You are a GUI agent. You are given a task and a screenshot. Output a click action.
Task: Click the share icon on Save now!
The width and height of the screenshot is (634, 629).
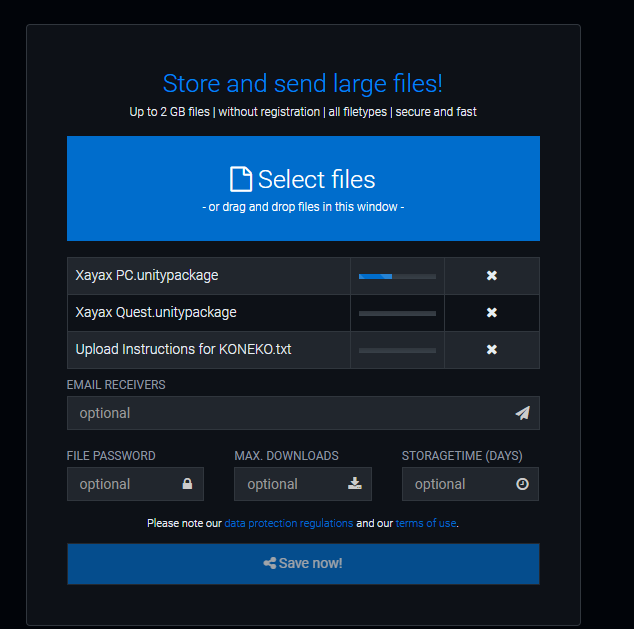(x=269, y=563)
